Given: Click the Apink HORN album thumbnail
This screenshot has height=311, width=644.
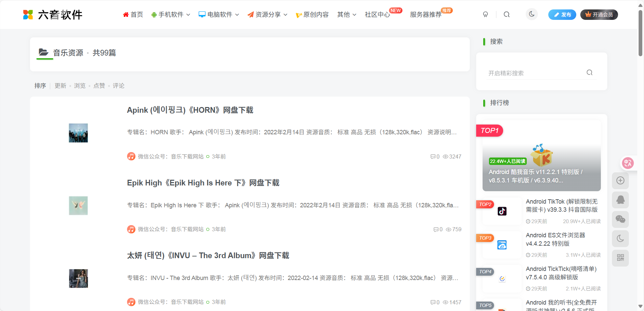Looking at the screenshot, I should tap(78, 133).
